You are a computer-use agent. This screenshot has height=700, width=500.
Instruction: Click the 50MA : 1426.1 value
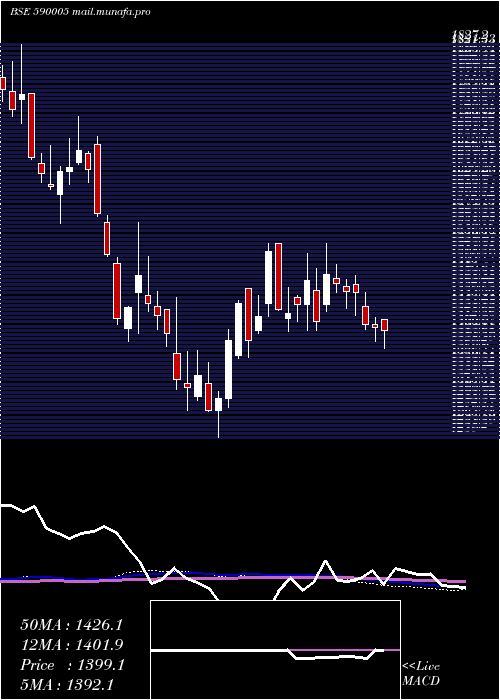click(71, 625)
